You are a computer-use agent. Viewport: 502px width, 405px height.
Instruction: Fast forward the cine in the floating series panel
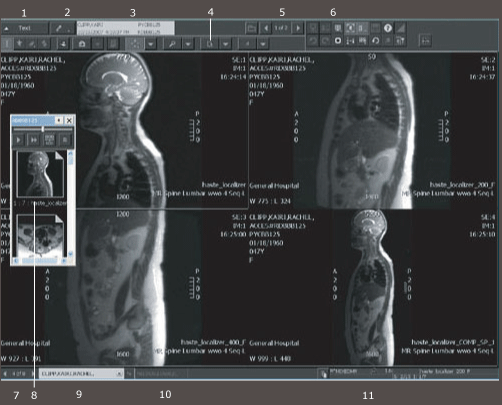coord(34,140)
